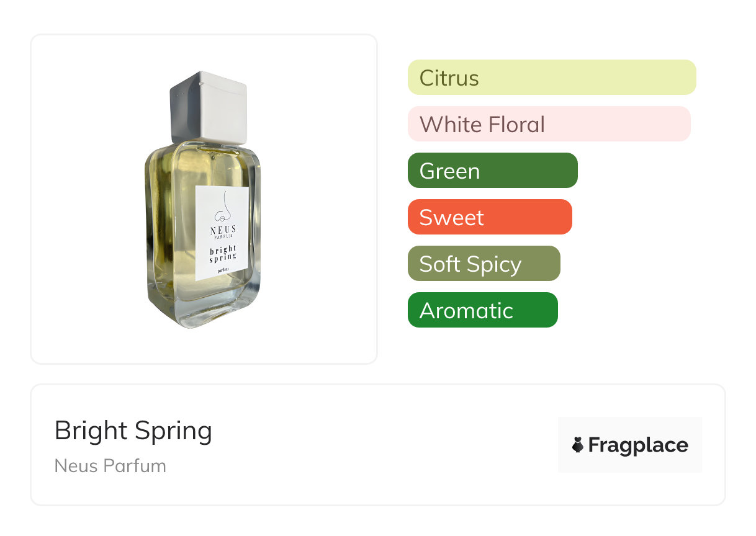Viewport: 756px width, 536px height.
Task: Open the Bright Spring title
Action: (x=133, y=431)
